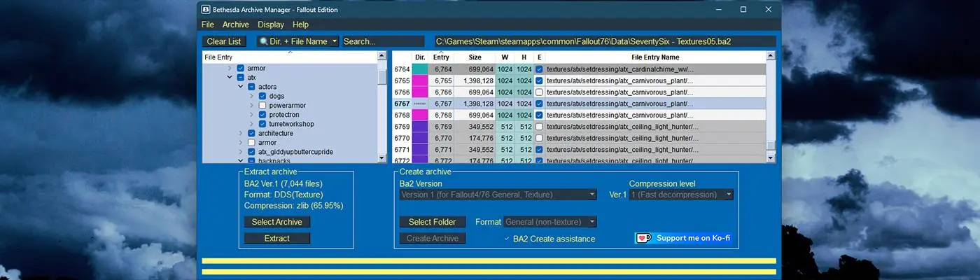980x280 pixels.
Task: Click the atx_cardinalchime_wv file entry name
Action: 620,69
